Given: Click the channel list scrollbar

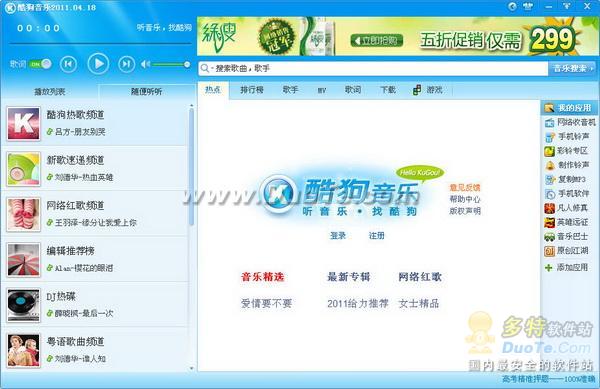Looking at the screenshot, I should [191, 166].
